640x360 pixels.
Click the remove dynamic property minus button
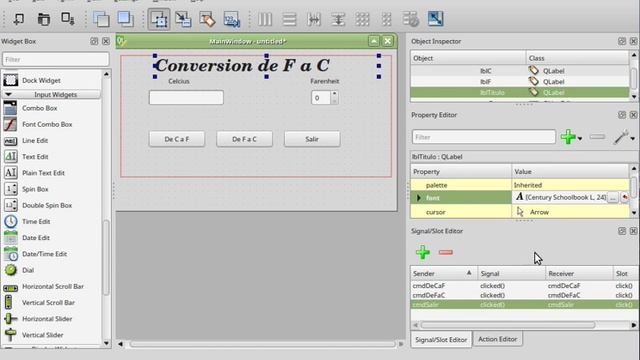tap(597, 137)
